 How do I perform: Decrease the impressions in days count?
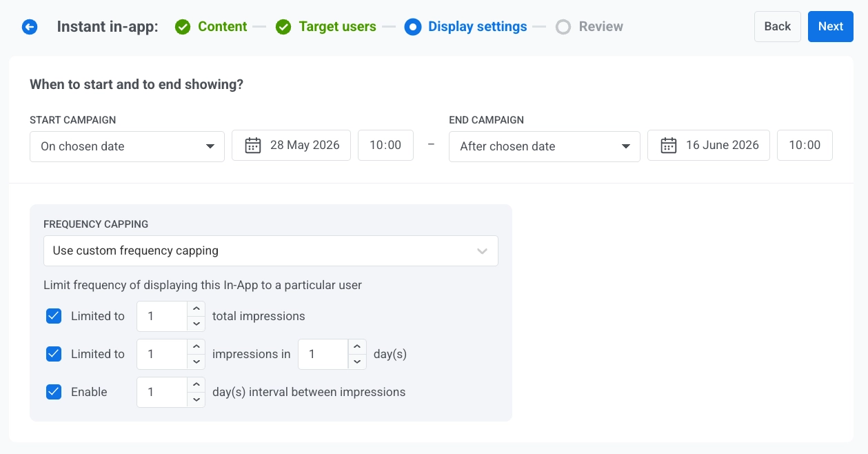click(196, 362)
